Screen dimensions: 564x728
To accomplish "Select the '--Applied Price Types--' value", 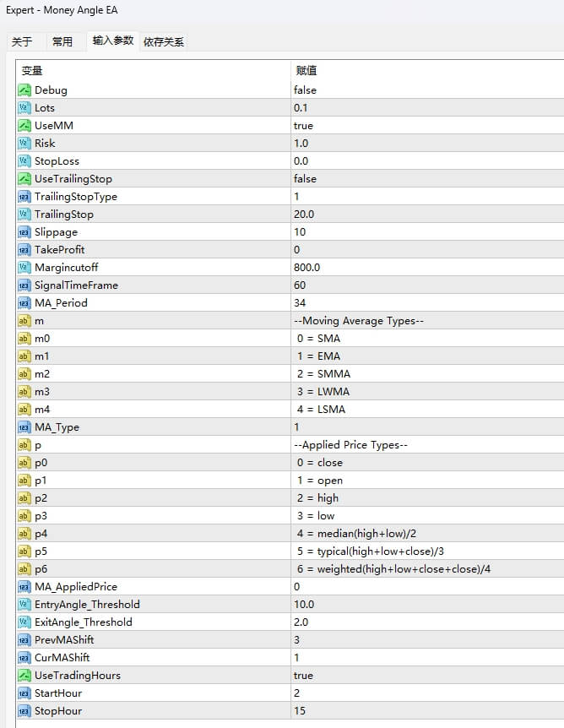I will 350,445.
